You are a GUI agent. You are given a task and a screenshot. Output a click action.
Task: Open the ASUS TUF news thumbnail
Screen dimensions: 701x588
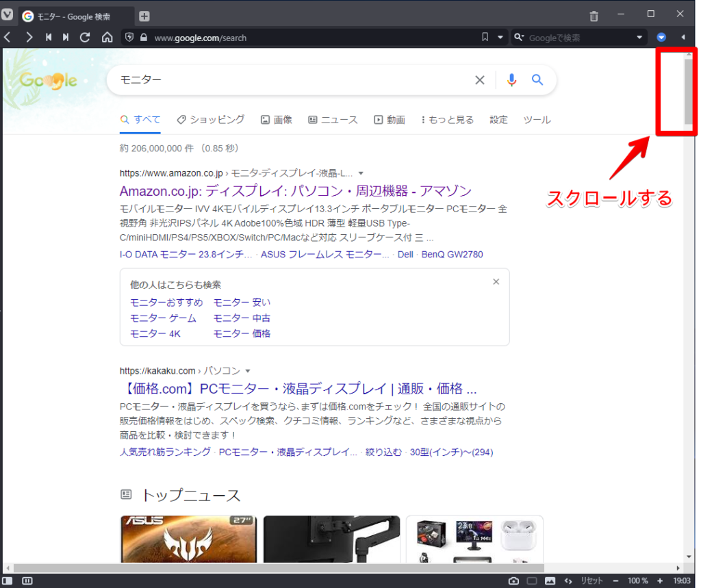click(x=189, y=539)
